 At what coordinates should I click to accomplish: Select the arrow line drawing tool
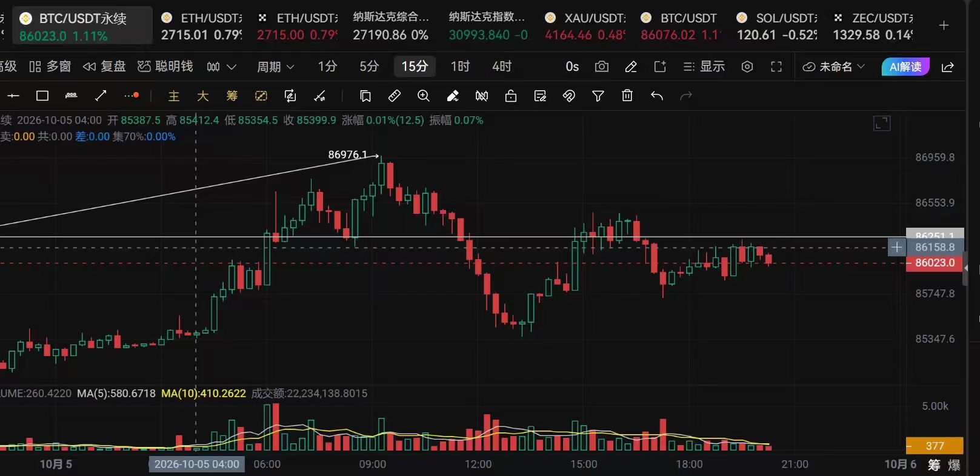point(101,96)
